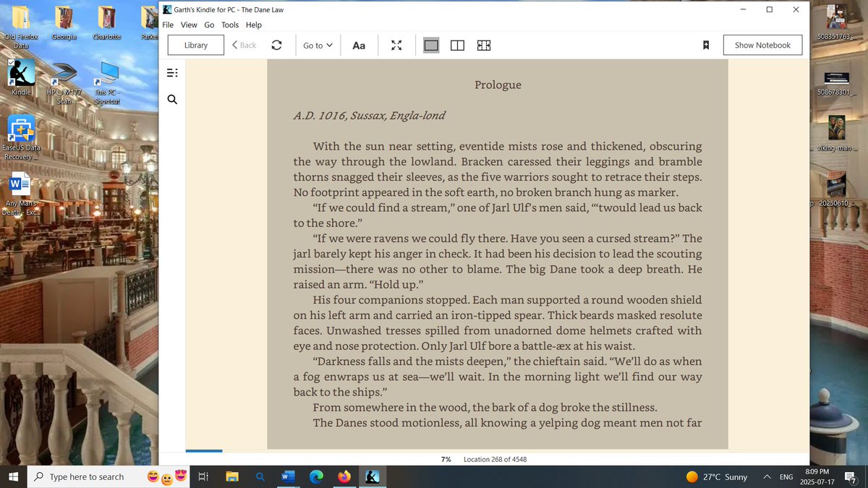Enter full screen reading mode
This screenshot has width=868, height=488.
click(x=396, y=45)
